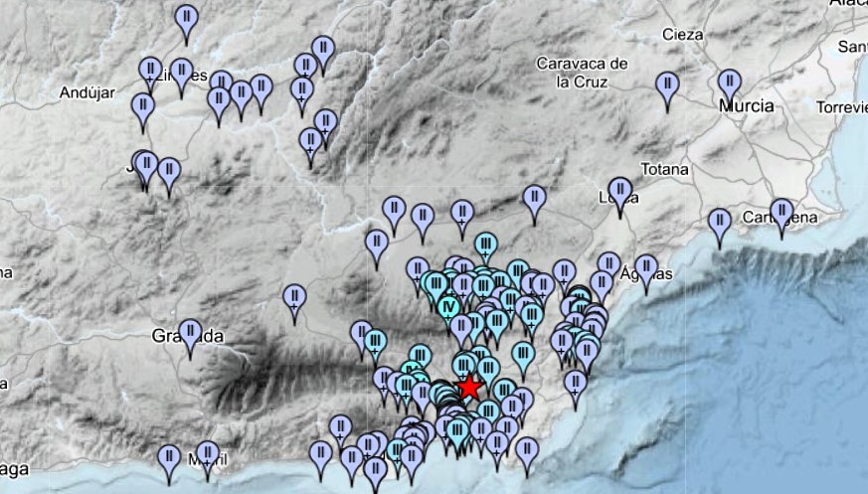Click the pin below the Caravaca de la Cruz label, west of Murcia

click(668, 85)
